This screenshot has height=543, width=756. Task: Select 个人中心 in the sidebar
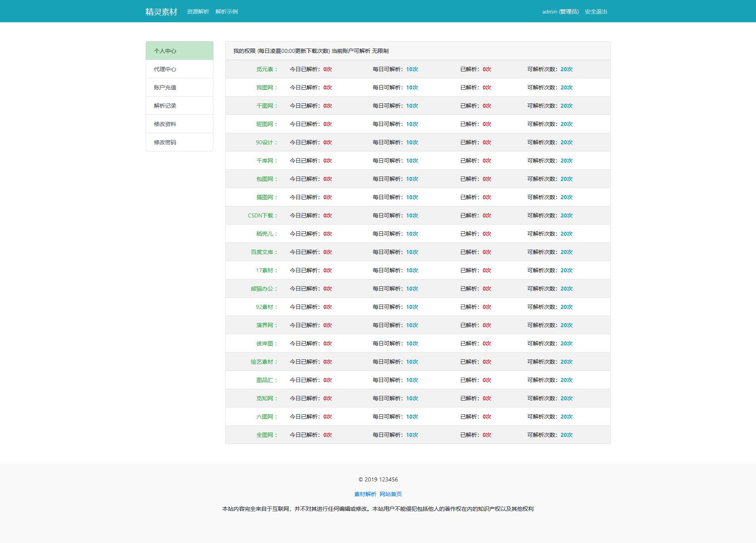tap(179, 51)
